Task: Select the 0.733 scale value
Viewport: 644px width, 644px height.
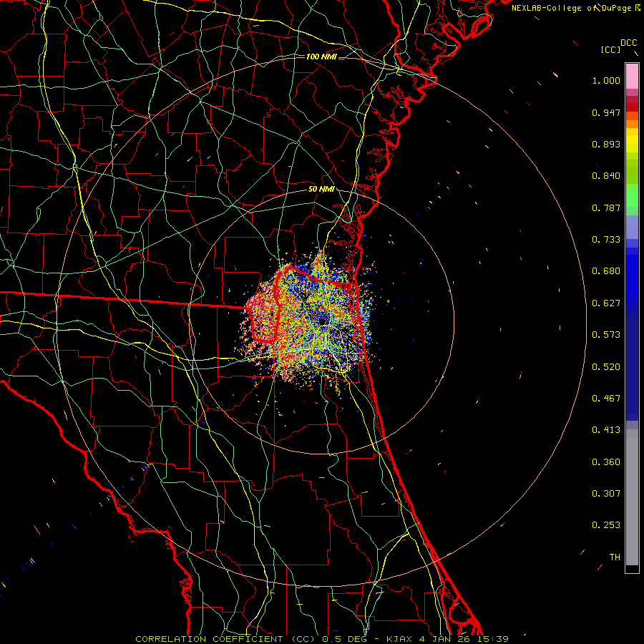Action: click(x=606, y=240)
